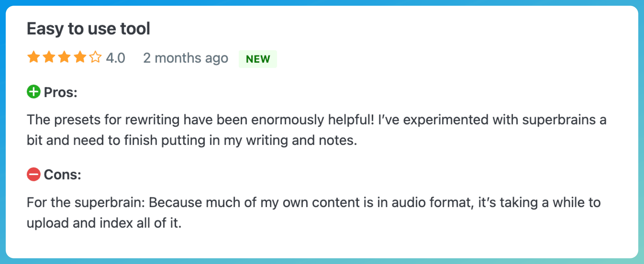Click the 'Pros:' heading label
Viewport: 644px width, 264px height.
(x=61, y=92)
